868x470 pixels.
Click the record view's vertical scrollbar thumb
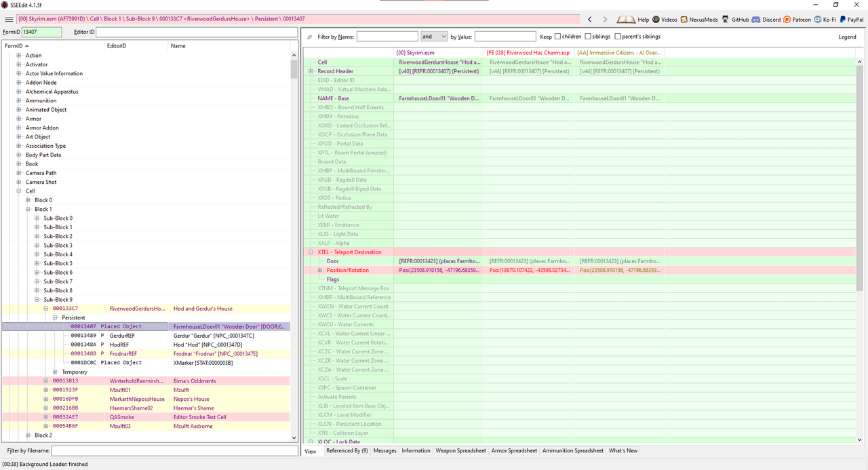click(859, 180)
